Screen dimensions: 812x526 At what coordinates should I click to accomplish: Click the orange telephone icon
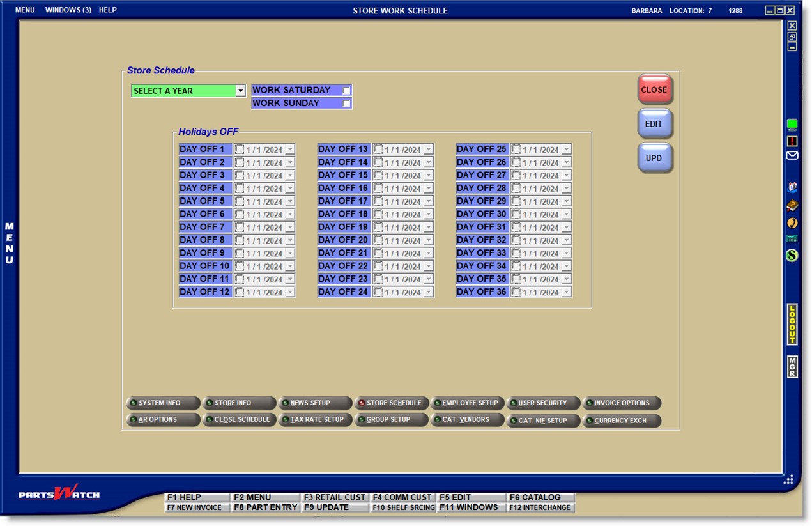coord(792,223)
